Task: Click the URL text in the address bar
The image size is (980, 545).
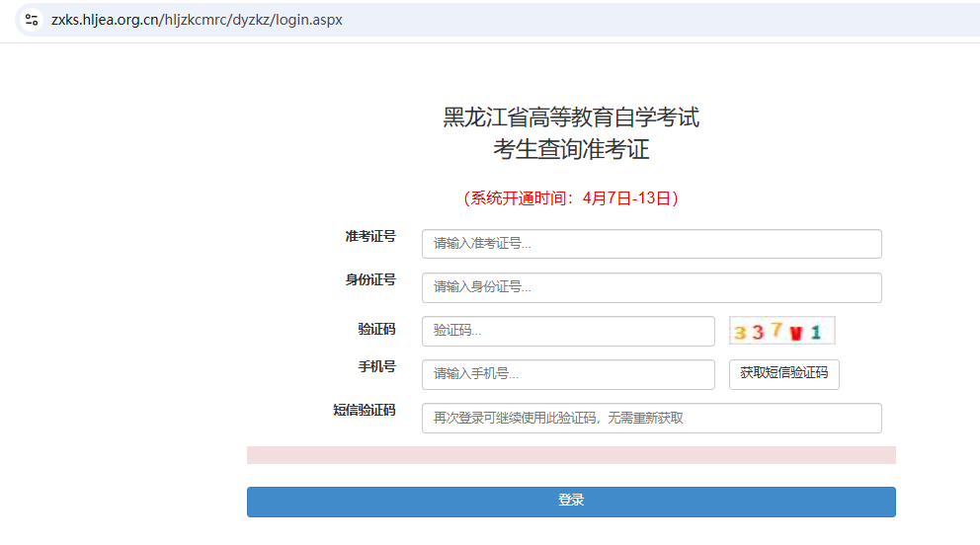Action: (197, 20)
